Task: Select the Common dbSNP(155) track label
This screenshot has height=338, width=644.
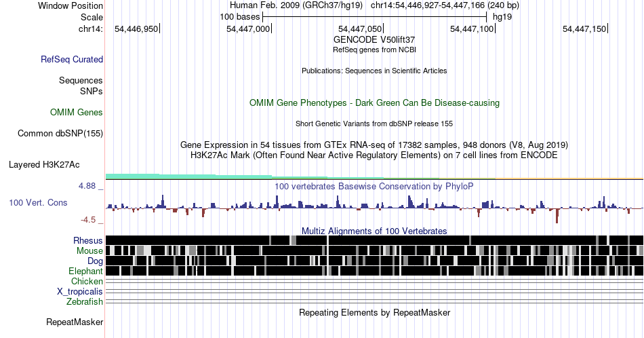Action: [x=60, y=133]
